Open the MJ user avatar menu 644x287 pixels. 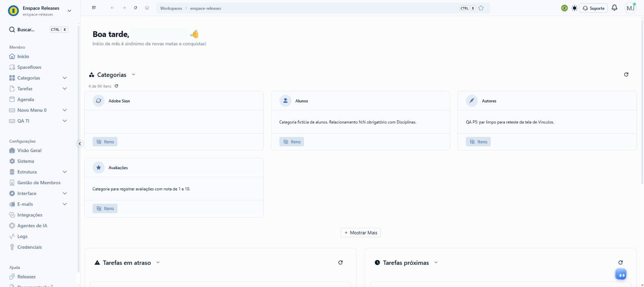630,8
